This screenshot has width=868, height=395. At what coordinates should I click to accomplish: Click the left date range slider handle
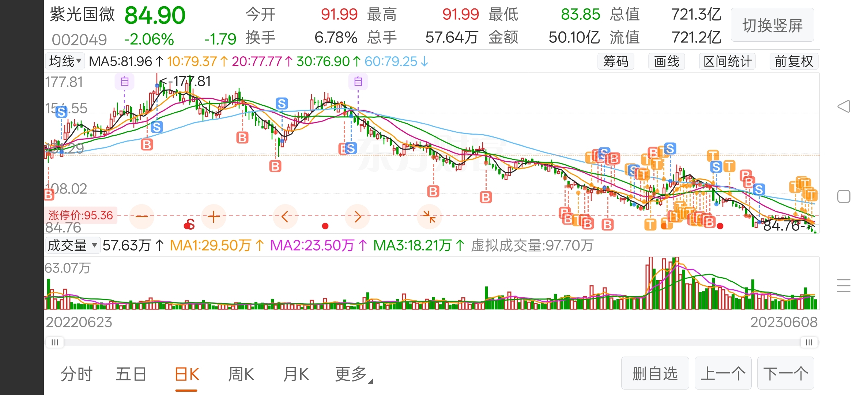pos(55,342)
